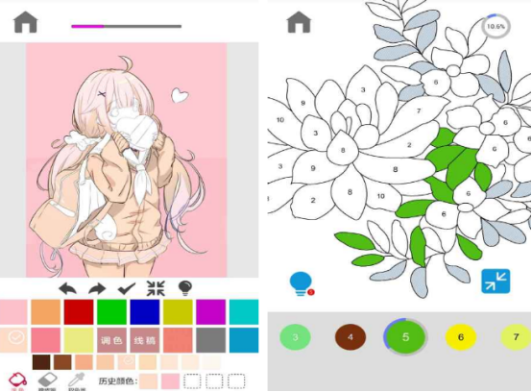Tap the 线稿 line art button
This screenshot has width=532, height=392.
pyautogui.click(x=145, y=340)
